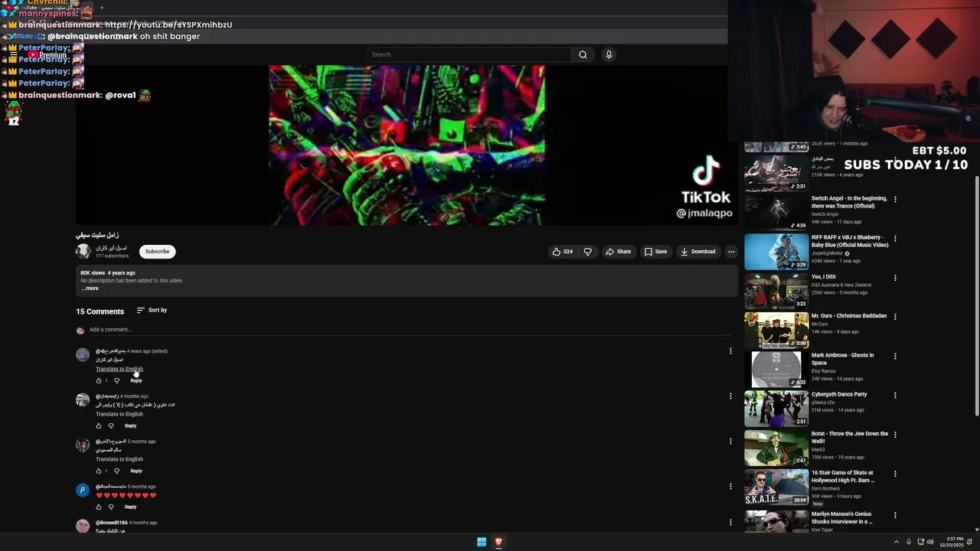Focus the YouTube search box
This screenshot has height=551, width=980.
pyautogui.click(x=469, y=54)
